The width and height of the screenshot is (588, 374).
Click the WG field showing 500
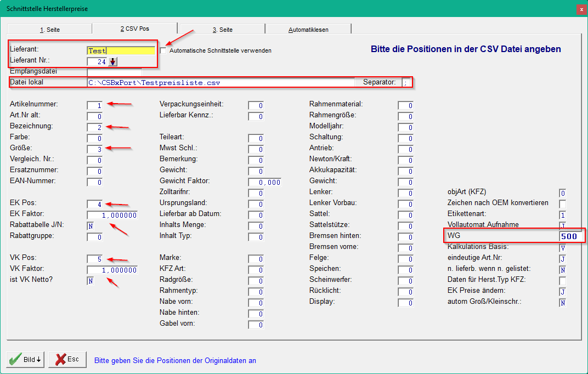point(571,236)
